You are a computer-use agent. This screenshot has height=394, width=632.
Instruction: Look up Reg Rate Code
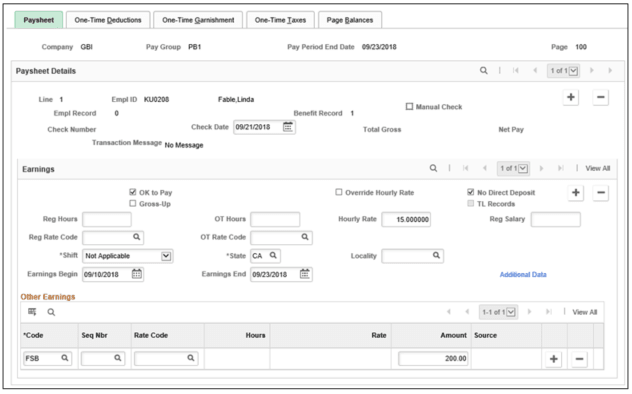(137, 237)
